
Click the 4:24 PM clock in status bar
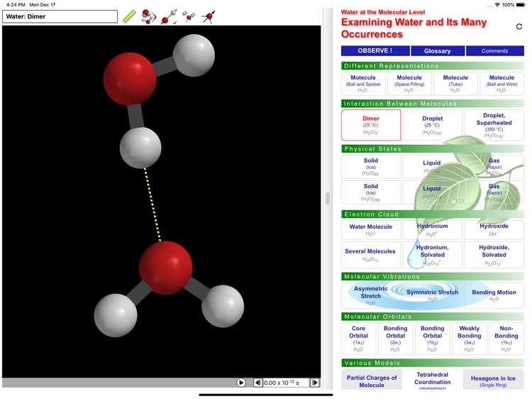[x=16, y=5]
